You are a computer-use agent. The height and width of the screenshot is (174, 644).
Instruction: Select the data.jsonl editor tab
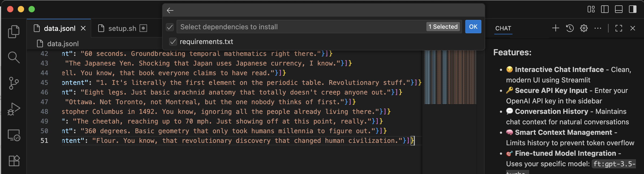coord(59,28)
